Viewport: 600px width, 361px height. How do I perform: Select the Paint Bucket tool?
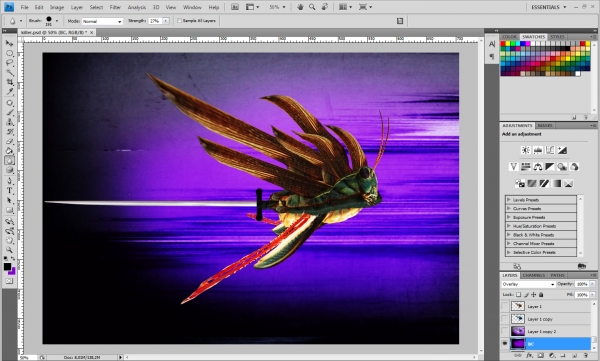pos(9,151)
